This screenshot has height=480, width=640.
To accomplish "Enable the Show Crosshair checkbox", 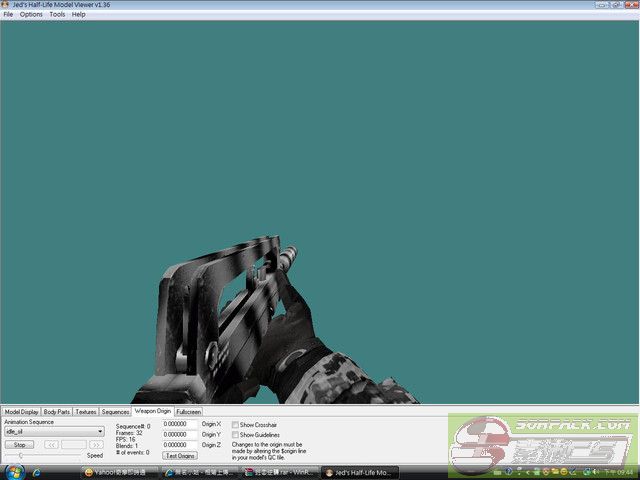I will click(235, 425).
